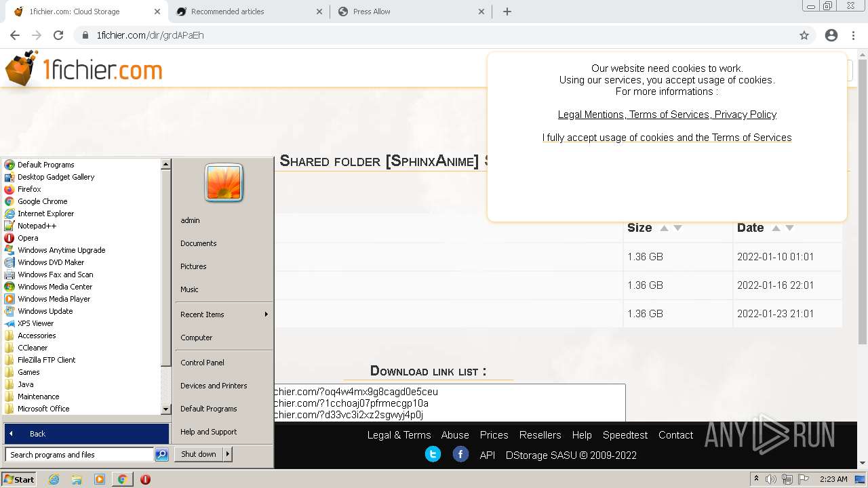This screenshot has width=868, height=488.
Task: Open Chrome three-dot menu
Action: (x=853, y=35)
